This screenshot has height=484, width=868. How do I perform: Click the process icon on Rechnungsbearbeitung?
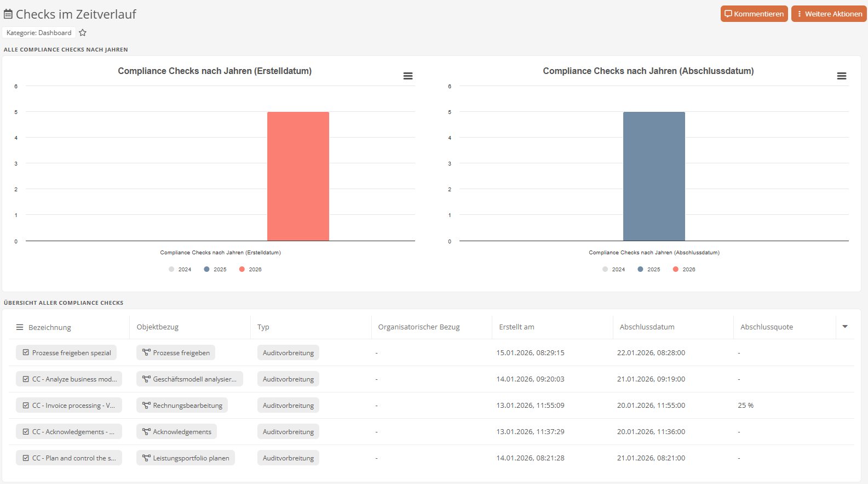(146, 405)
